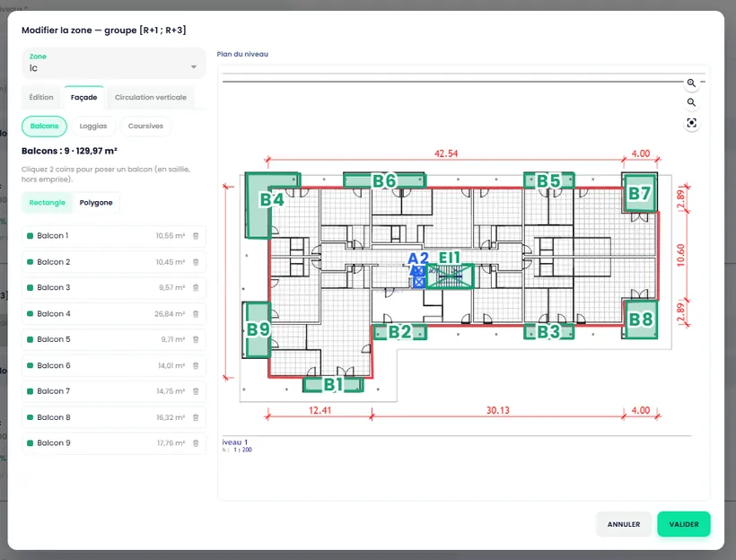
Task: Select balcony B7 on the plan
Action: [x=639, y=193]
